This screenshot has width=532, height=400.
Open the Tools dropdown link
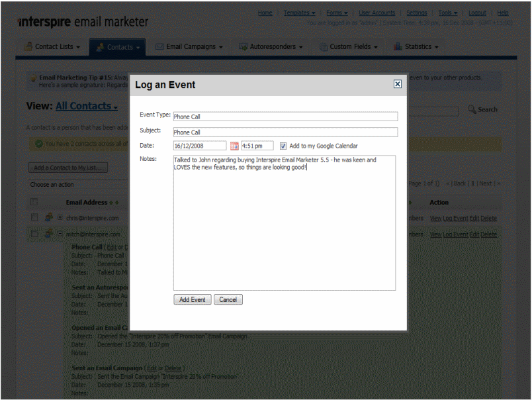point(447,13)
